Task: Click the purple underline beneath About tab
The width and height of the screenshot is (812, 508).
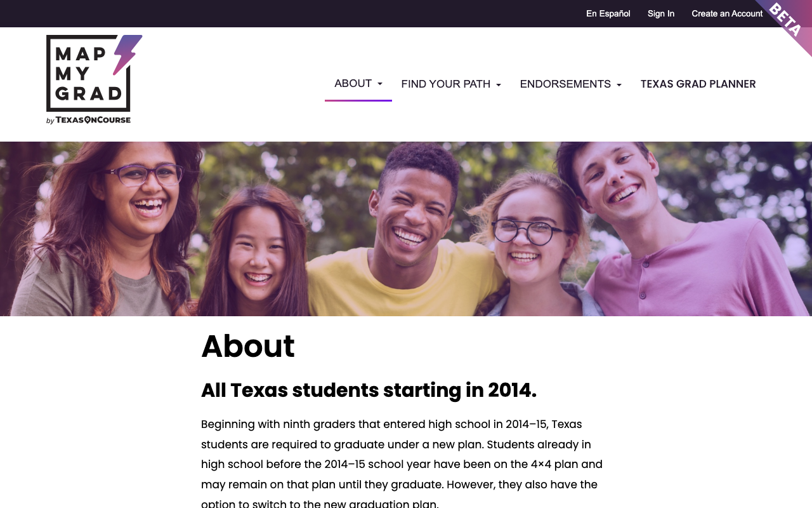Action: click(x=358, y=100)
